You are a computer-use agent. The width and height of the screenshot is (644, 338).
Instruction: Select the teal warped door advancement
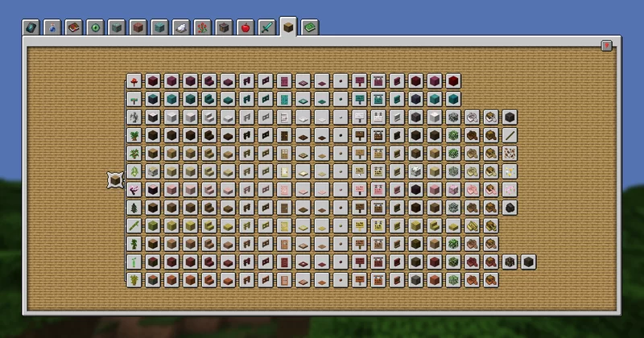tap(283, 99)
